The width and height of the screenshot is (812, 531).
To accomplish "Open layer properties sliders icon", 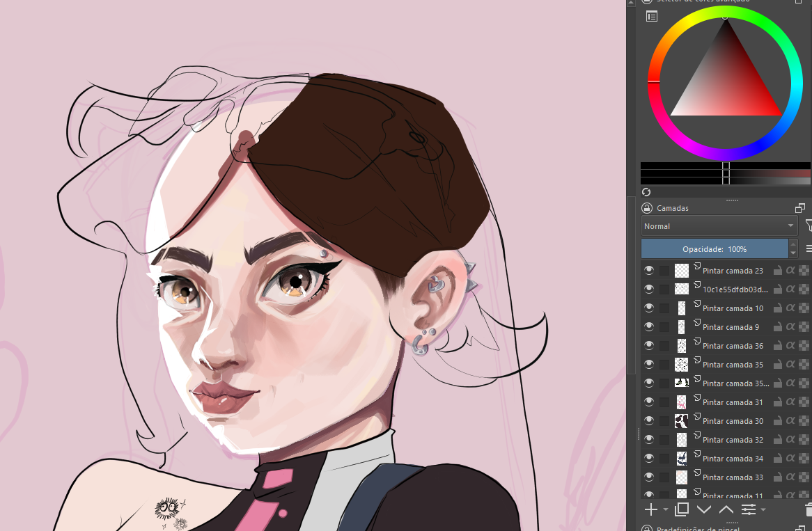I will pyautogui.click(x=749, y=510).
